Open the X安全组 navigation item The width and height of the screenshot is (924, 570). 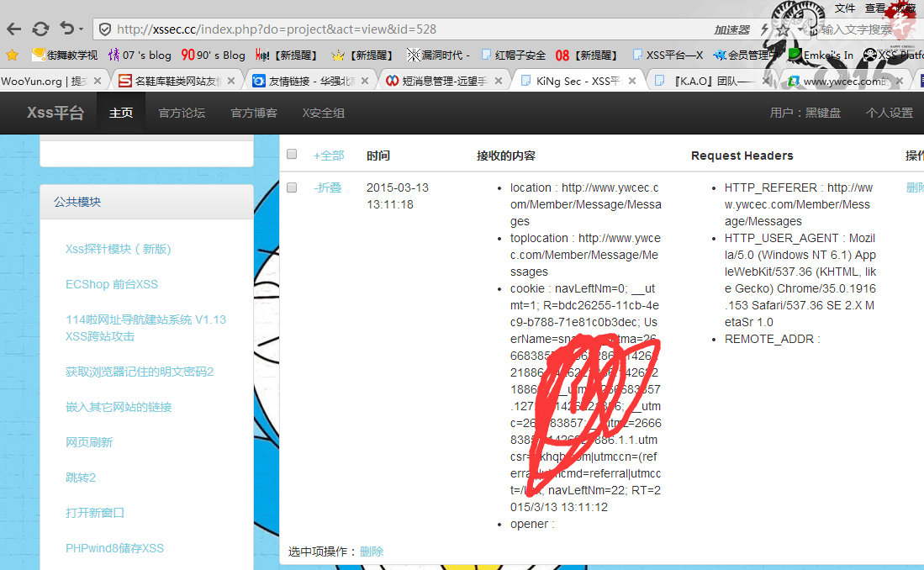pyautogui.click(x=324, y=113)
